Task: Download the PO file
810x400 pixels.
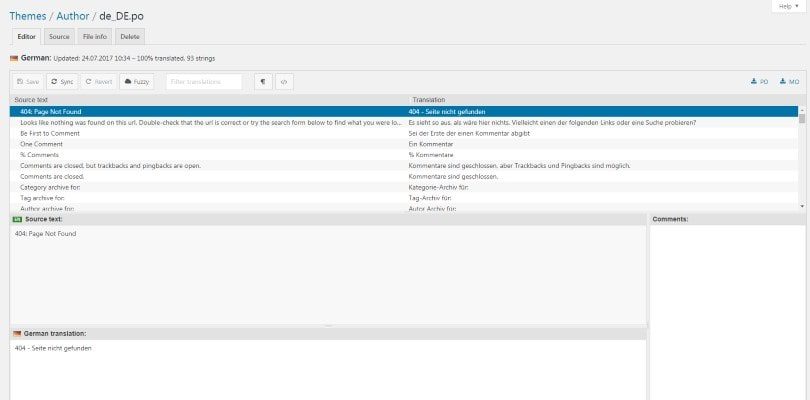Action: 759,82
